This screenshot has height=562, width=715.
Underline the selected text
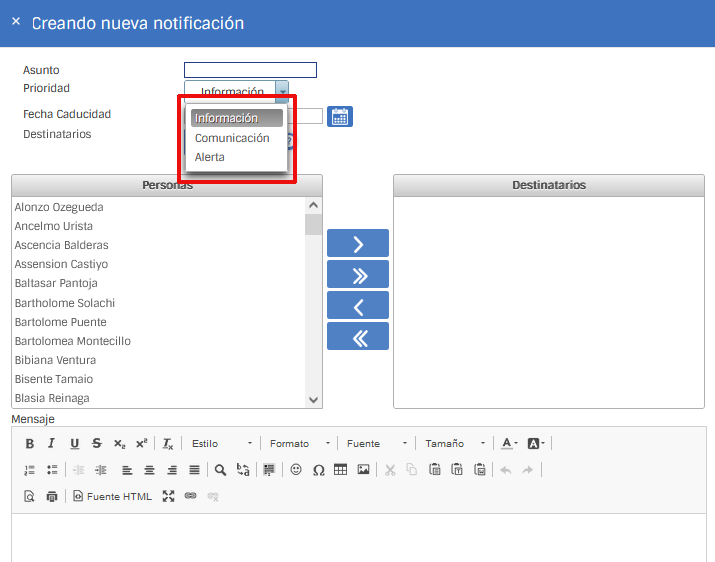[x=74, y=443]
